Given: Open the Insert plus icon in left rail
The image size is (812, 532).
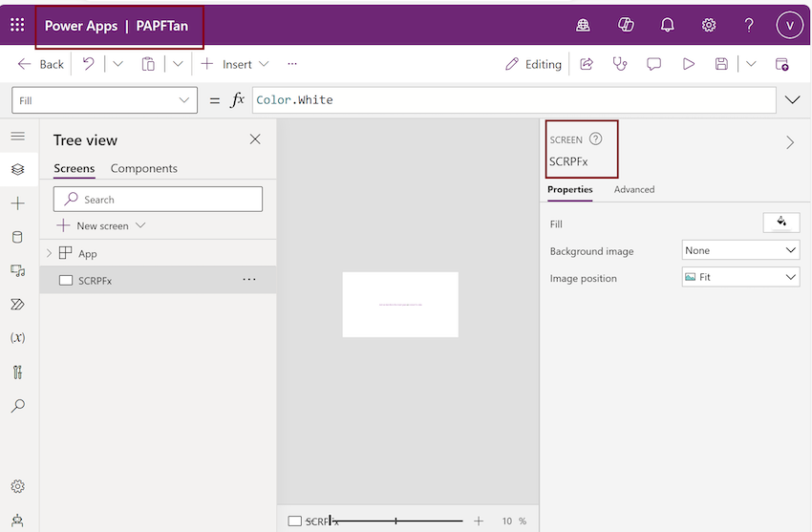Looking at the screenshot, I should click(x=17, y=202).
